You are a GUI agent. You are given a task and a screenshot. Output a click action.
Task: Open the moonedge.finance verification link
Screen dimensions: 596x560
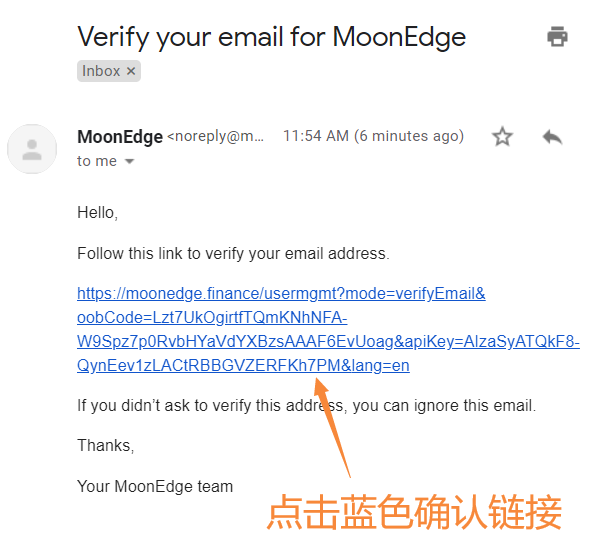tap(328, 329)
